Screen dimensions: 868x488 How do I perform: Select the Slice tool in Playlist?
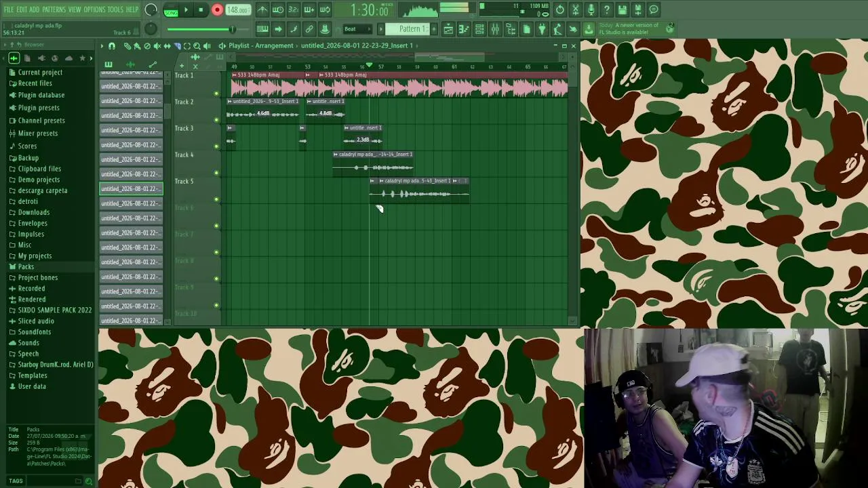pos(177,46)
